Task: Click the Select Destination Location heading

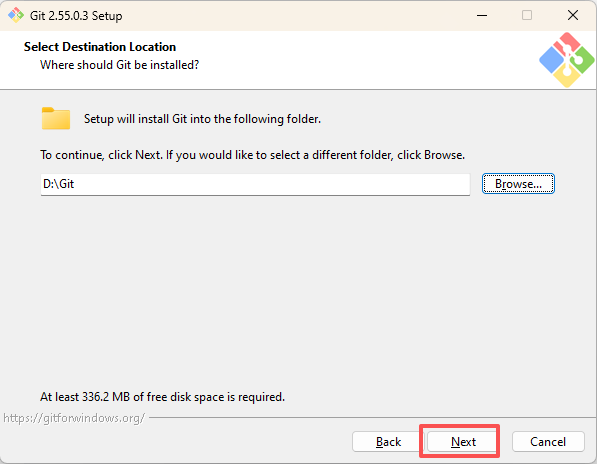Action: coord(100,47)
